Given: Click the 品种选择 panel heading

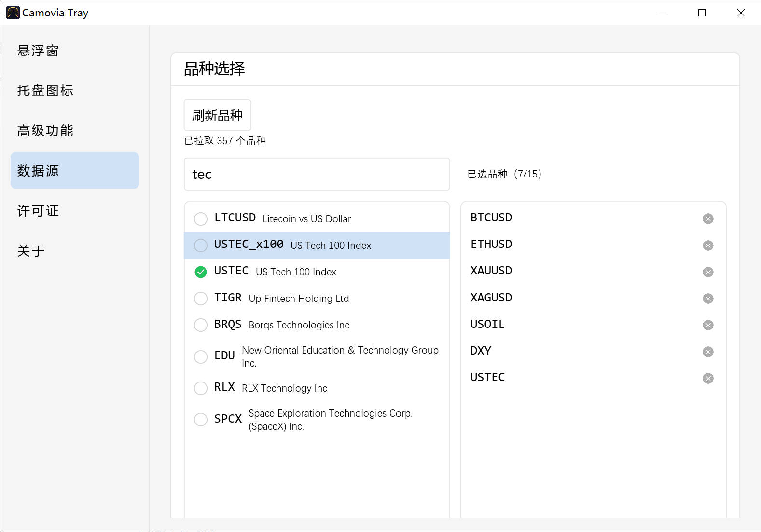Looking at the screenshot, I should (x=214, y=69).
